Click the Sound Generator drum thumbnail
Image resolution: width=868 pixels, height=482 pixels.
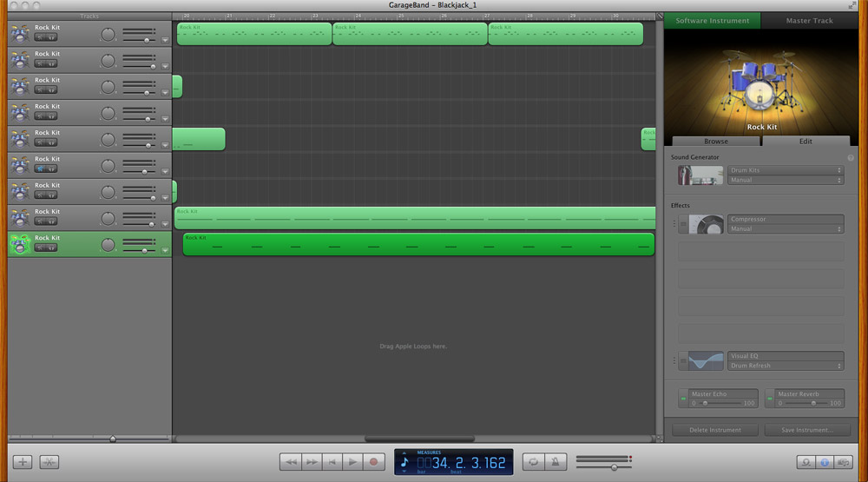point(700,175)
